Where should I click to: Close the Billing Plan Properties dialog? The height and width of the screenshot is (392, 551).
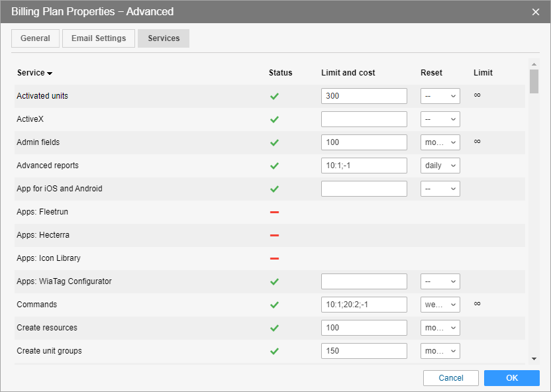click(536, 12)
